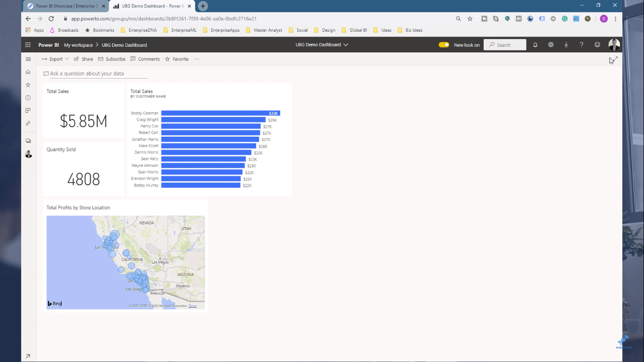The width and height of the screenshot is (644, 362).
Task: Open Comments from the toolbar
Action: coord(145,59)
